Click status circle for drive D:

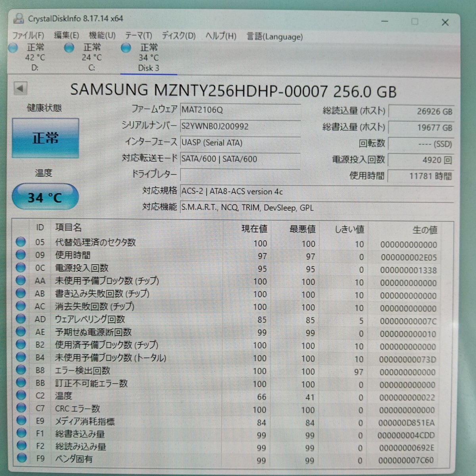point(13,48)
